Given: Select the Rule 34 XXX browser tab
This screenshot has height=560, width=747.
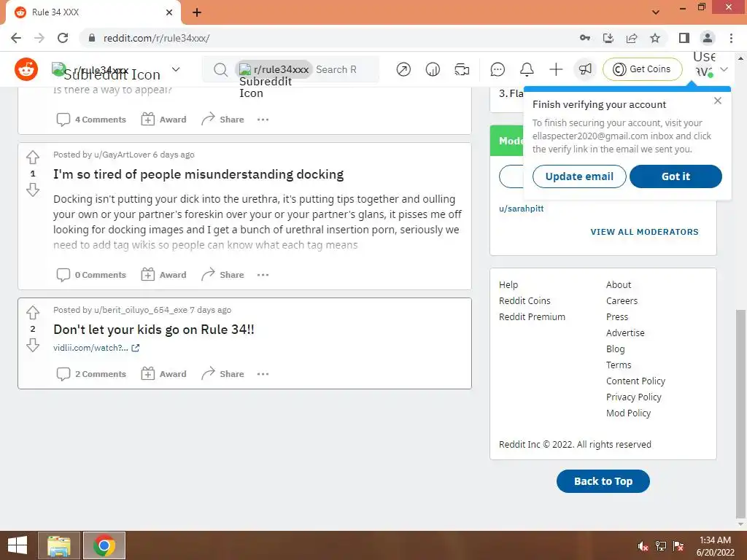Looking at the screenshot, I should pyautogui.click(x=93, y=12).
